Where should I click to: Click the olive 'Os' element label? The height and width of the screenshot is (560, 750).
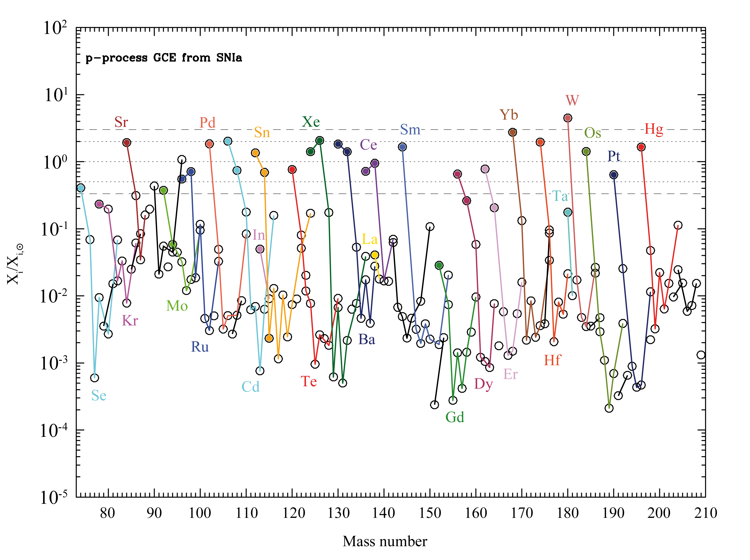(x=592, y=133)
